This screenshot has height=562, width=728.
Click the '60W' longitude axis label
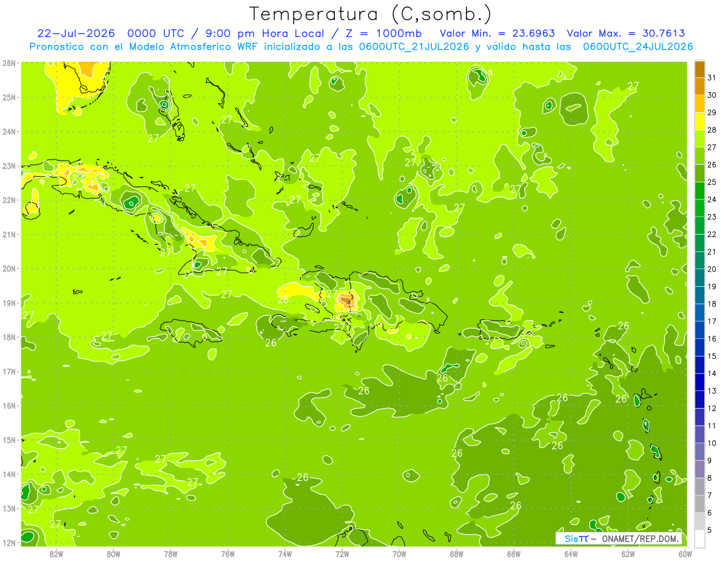tap(685, 554)
